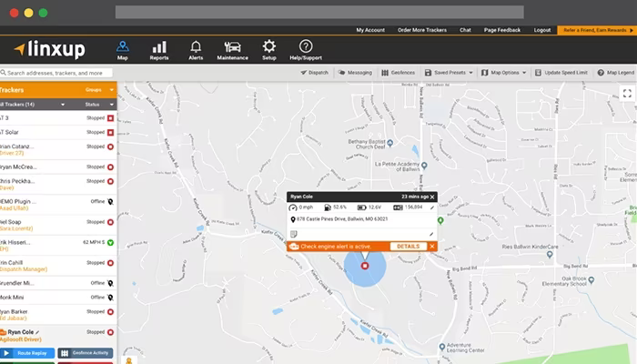
Task: Open the Setup gear icon
Action: [x=269, y=50]
